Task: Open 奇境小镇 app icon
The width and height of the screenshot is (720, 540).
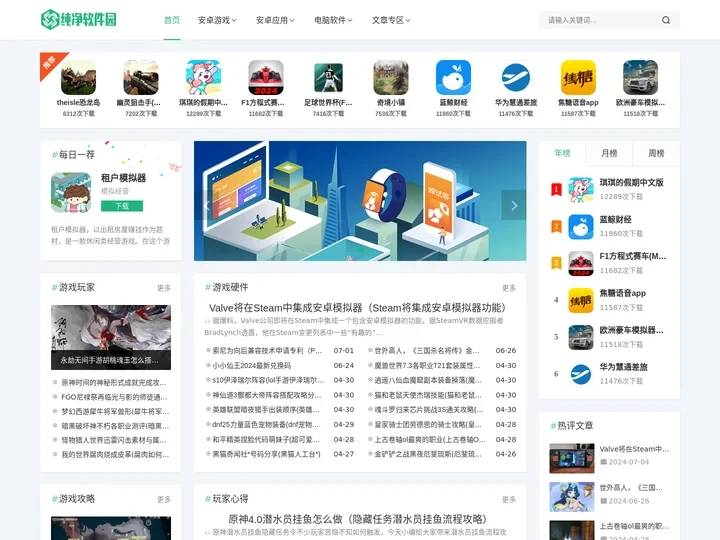Action: (x=391, y=78)
